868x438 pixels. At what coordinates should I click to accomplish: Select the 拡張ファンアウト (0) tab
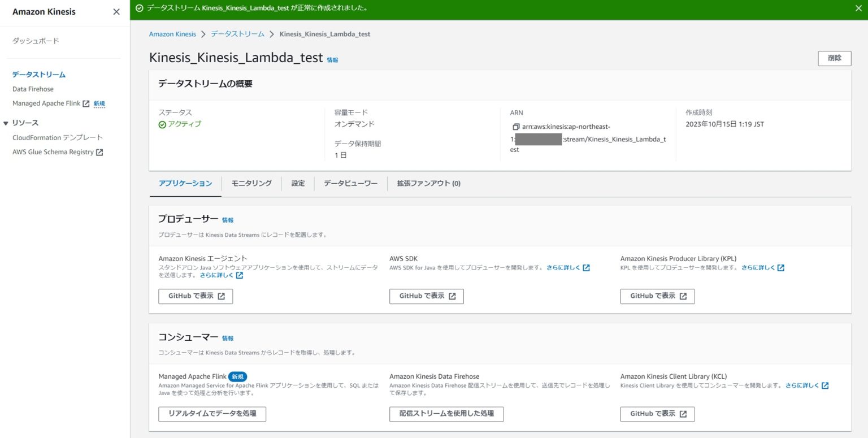coord(428,183)
